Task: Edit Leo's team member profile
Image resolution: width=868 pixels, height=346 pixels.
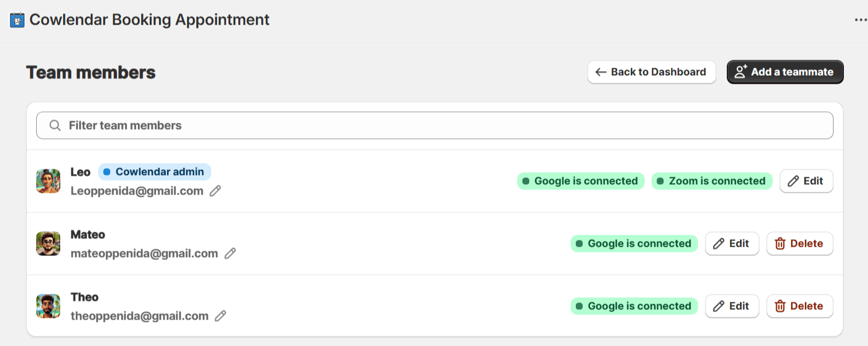Action: point(806,181)
